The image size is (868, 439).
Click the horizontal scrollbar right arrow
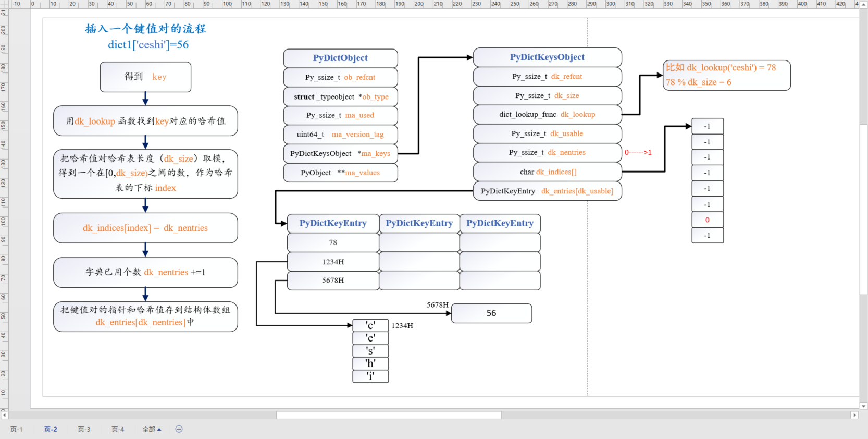point(854,415)
